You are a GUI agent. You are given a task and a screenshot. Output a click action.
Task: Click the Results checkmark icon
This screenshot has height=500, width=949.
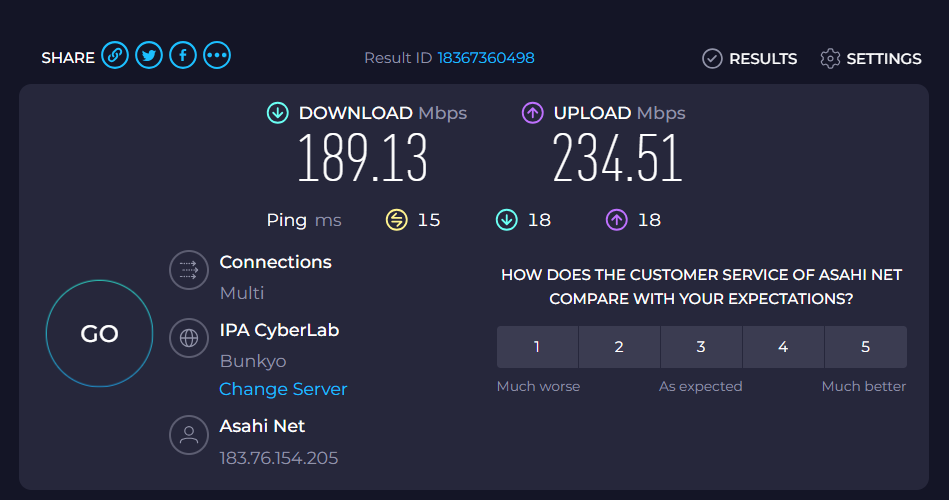click(712, 59)
